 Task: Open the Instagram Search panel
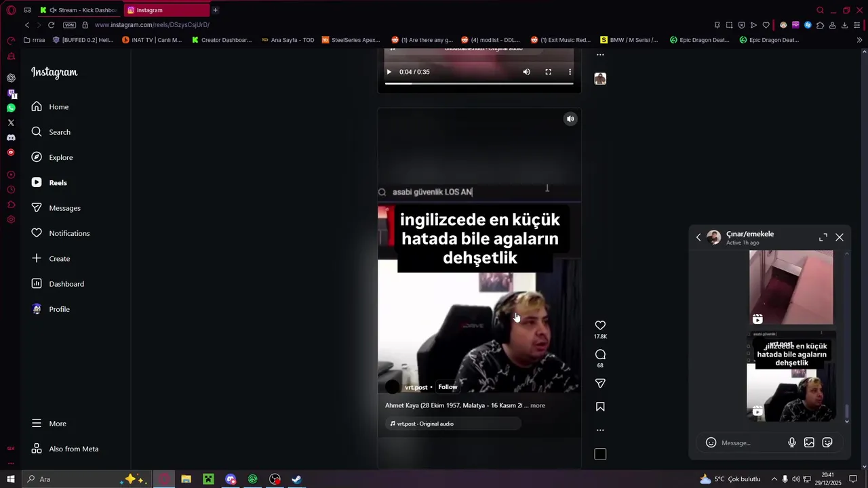tap(50, 132)
